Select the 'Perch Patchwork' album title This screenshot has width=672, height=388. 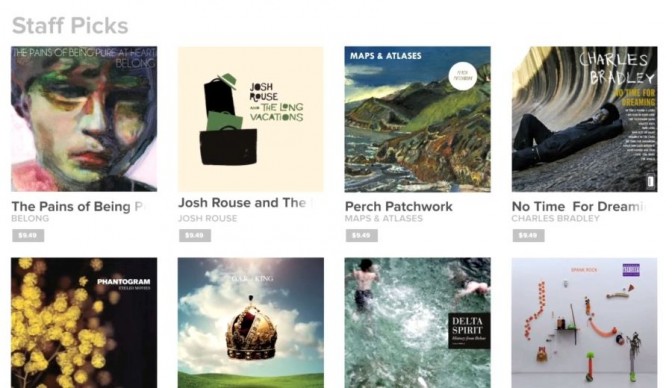point(399,207)
